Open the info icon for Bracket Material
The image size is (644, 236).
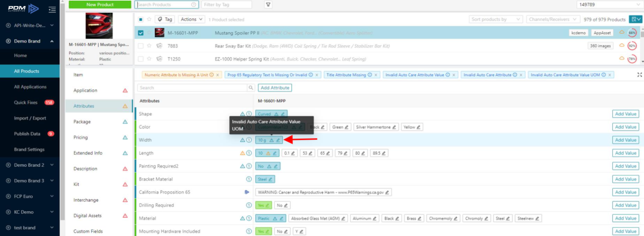[249, 179]
